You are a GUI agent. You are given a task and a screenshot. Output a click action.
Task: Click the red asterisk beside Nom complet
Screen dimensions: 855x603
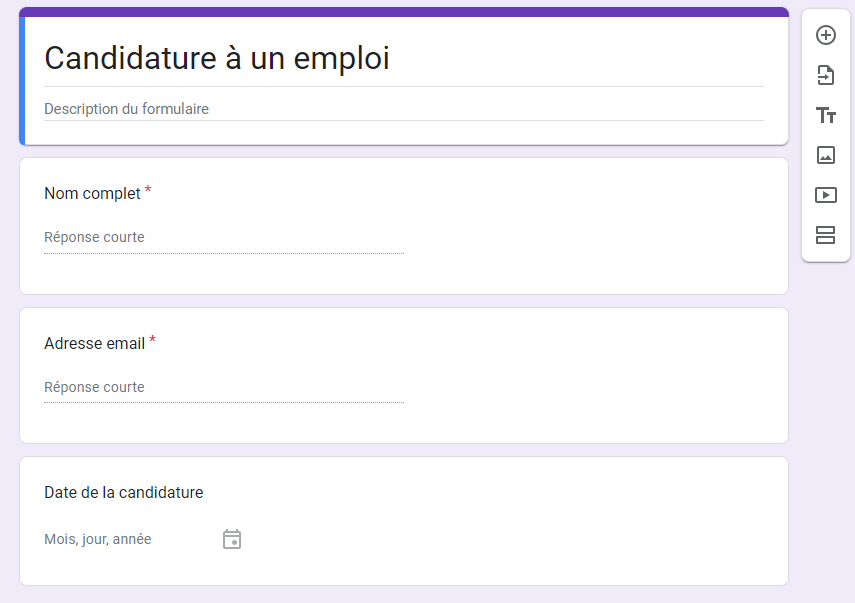[x=148, y=191]
